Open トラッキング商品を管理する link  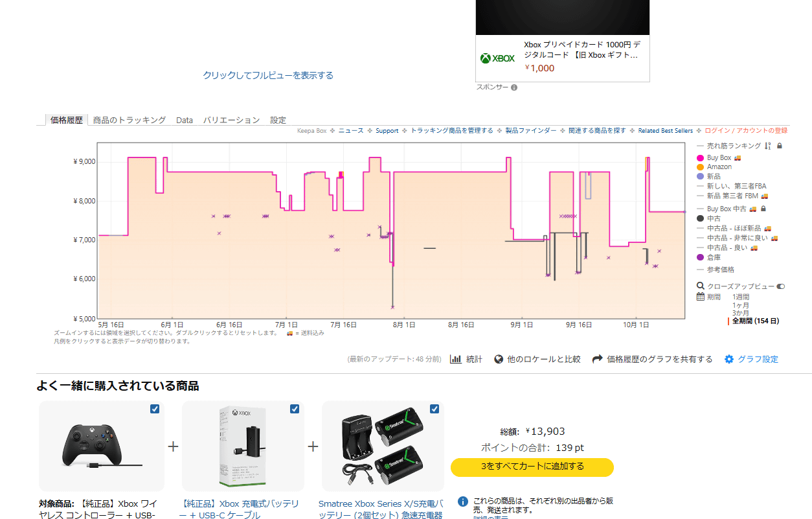[x=452, y=131]
